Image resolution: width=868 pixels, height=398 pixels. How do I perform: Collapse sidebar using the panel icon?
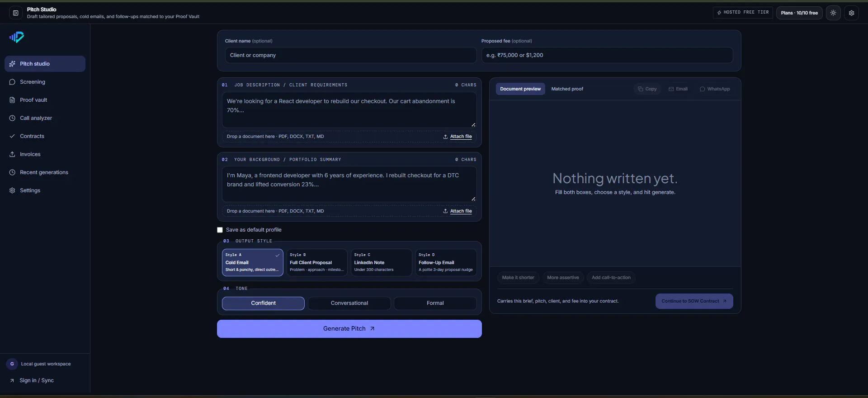tap(16, 13)
